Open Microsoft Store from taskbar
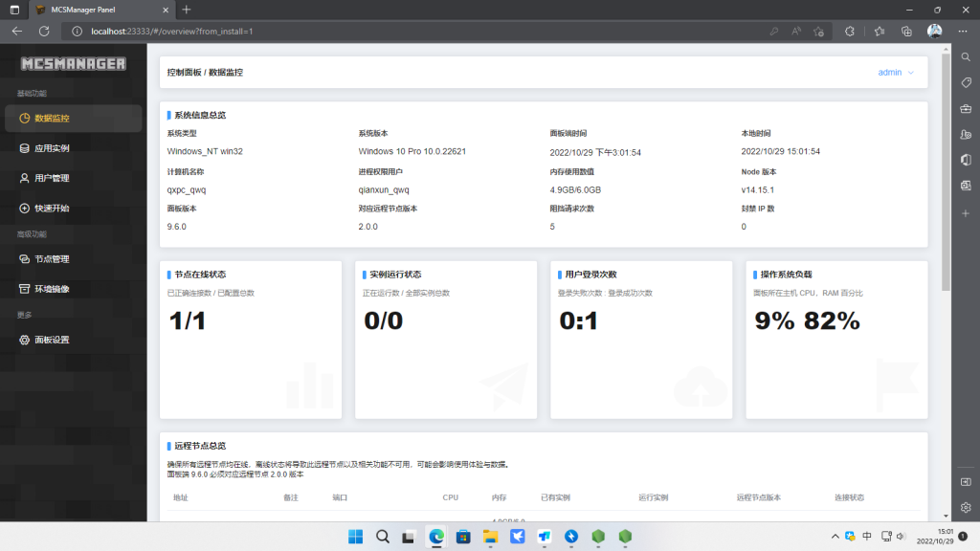 [463, 537]
